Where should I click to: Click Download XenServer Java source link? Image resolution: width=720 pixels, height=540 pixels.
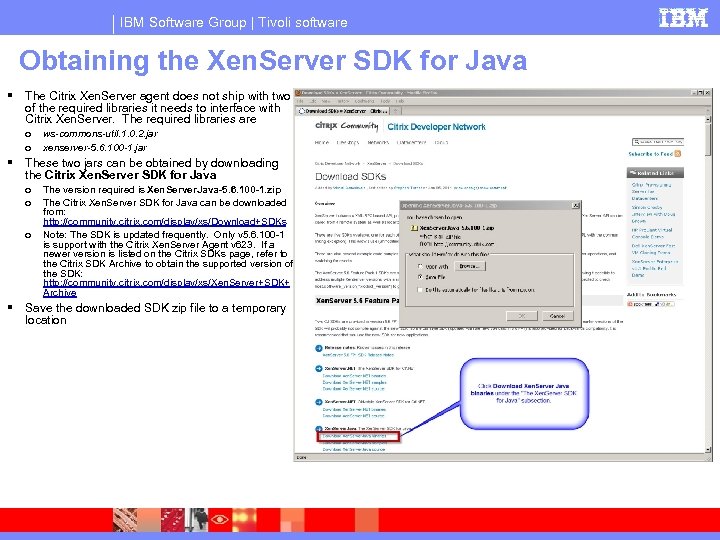[x=354, y=450]
